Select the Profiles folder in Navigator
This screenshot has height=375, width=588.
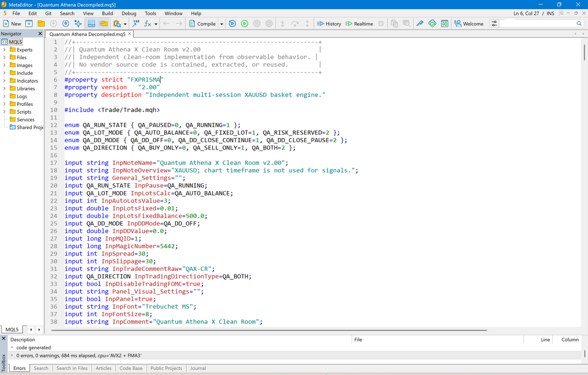[x=21, y=104]
